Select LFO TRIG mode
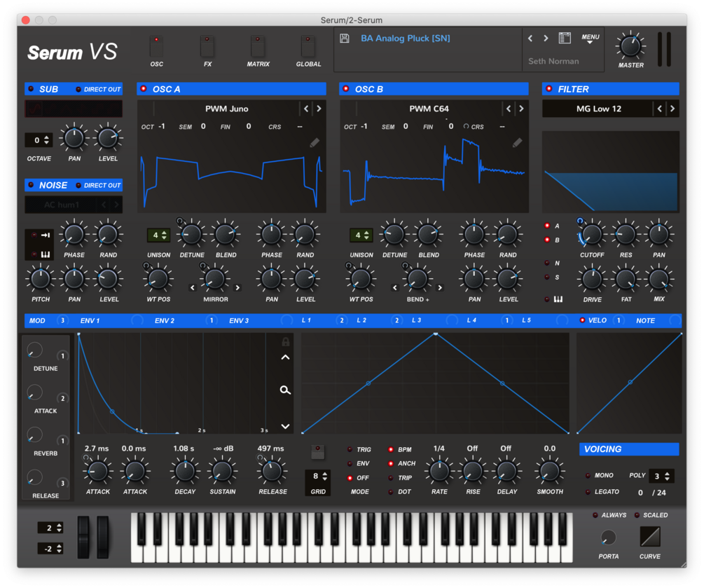704x588 pixels. (350, 449)
